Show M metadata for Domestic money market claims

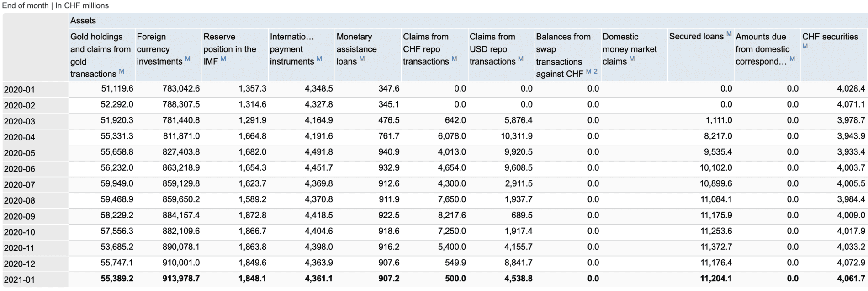click(x=632, y=59)
